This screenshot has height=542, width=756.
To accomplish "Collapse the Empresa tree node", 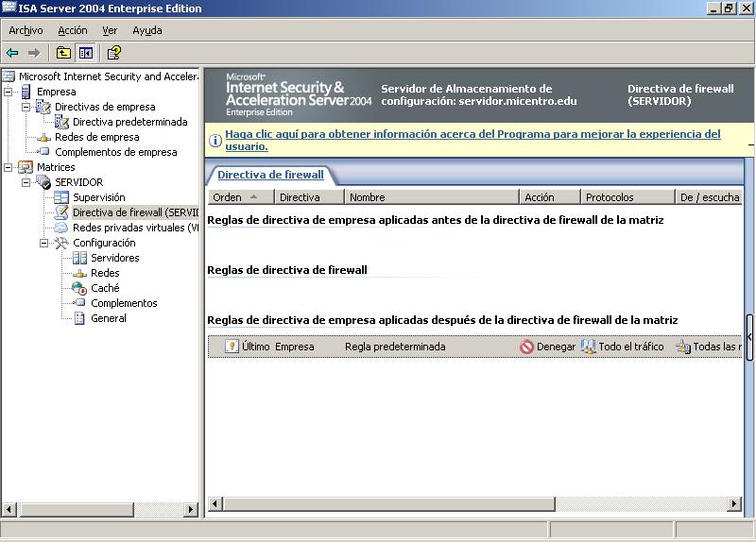I will pos(9,92).
